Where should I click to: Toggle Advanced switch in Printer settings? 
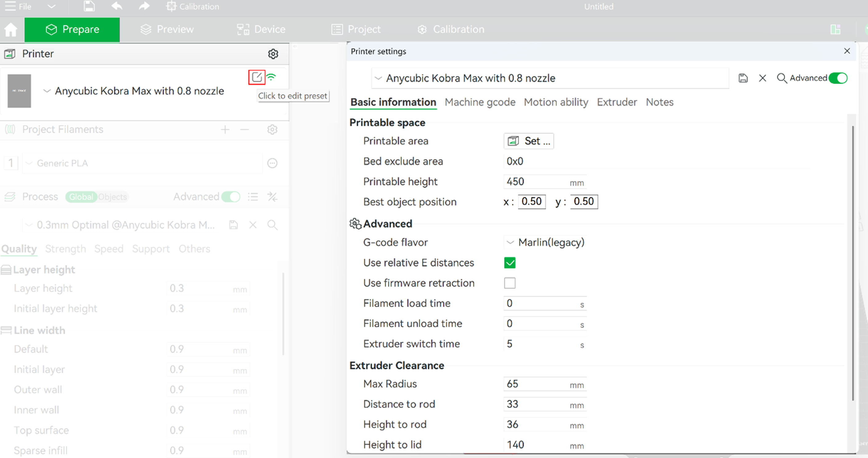point(838,78)
